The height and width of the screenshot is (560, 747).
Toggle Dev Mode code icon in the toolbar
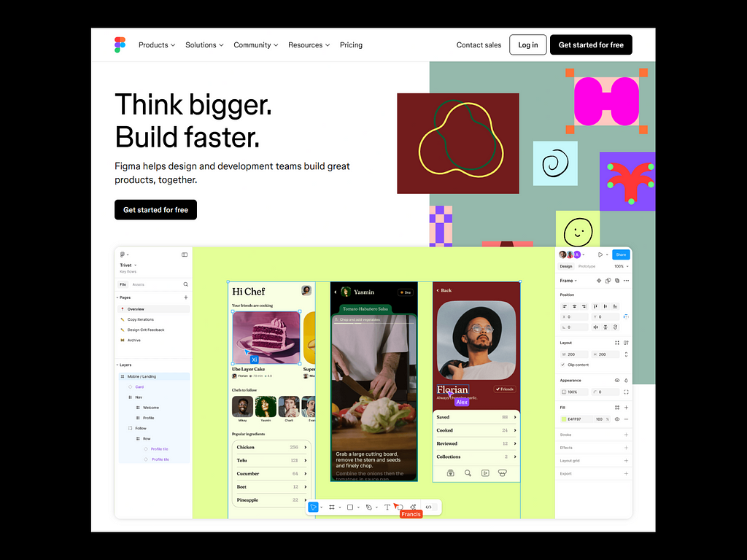tap(428, 507)
